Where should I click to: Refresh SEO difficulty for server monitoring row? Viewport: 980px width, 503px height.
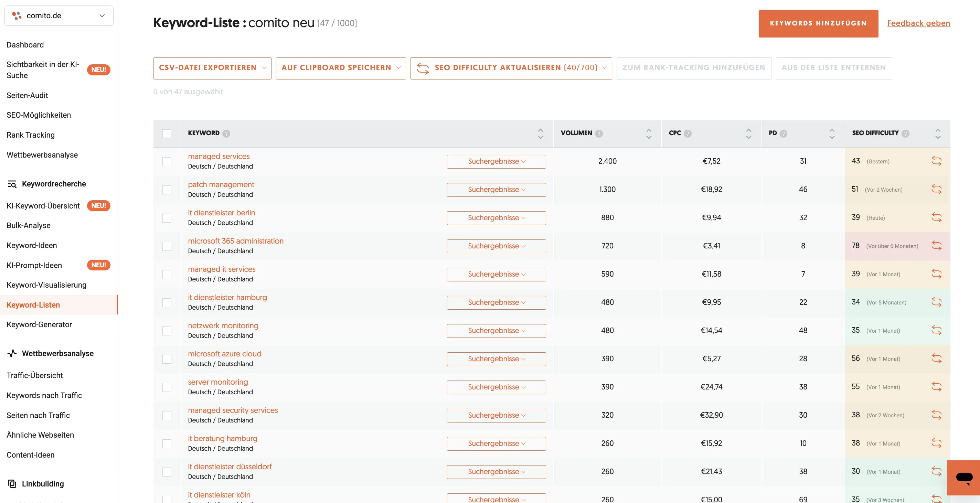coord(936,387)
